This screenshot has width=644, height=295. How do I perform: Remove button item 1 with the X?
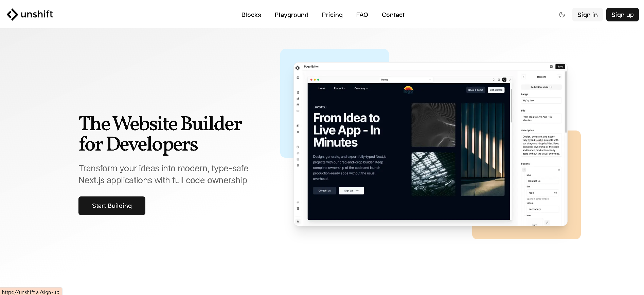559,170
